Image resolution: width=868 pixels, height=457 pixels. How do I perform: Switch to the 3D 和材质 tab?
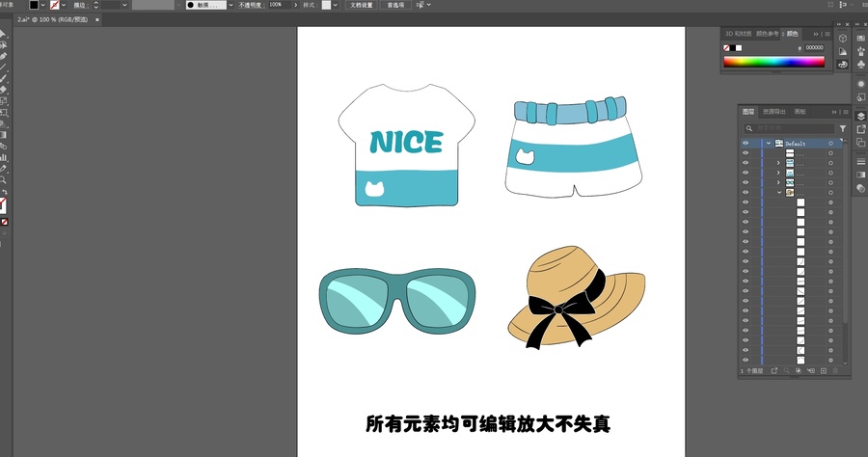click(738, 34)
